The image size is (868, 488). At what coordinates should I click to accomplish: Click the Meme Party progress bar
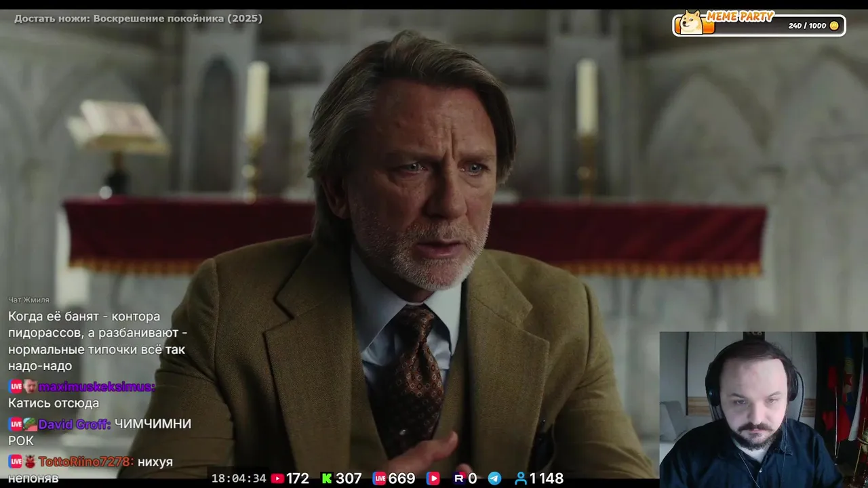(x=759, y=26)
